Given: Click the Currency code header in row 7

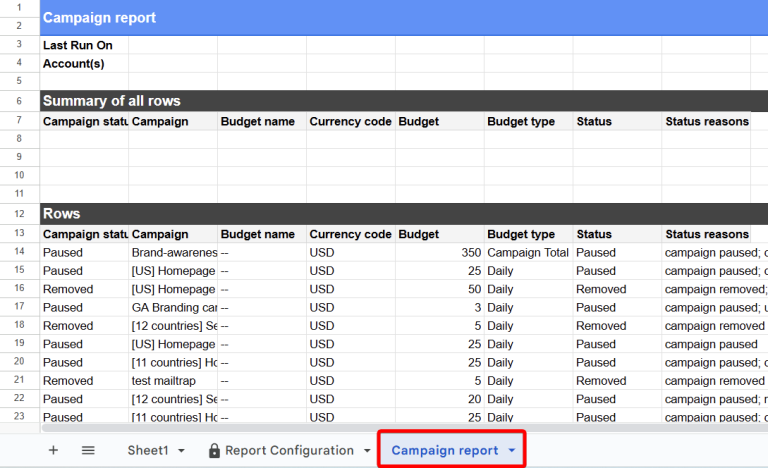Looking at the screenshot, I should pos(351,122).
